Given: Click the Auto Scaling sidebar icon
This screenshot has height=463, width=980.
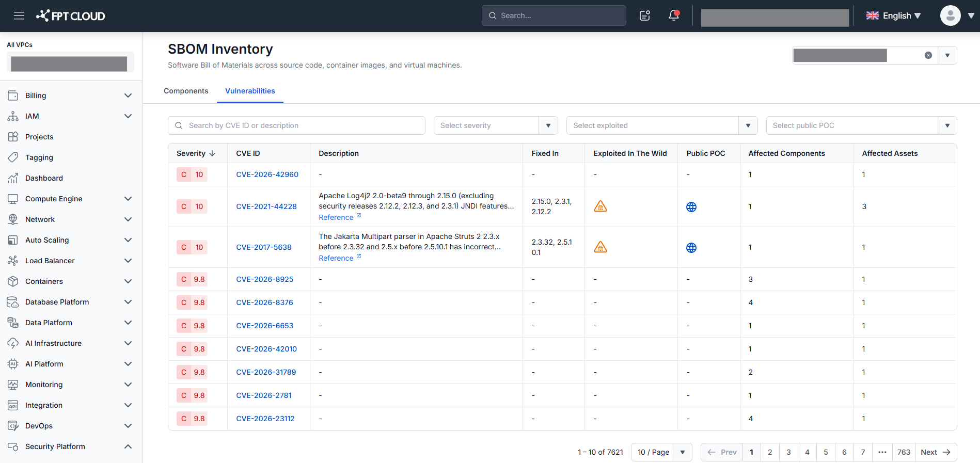Looking at the screenshot, I should tap(13, 240).
